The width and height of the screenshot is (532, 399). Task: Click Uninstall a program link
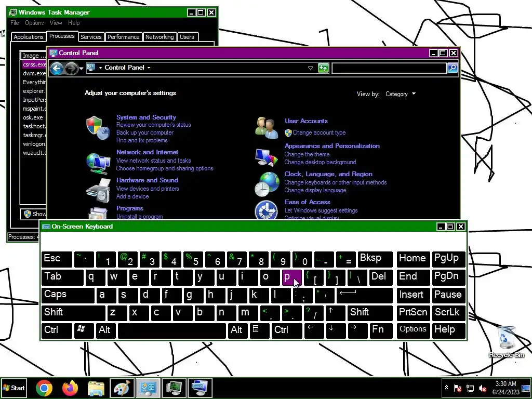[139, 217]
